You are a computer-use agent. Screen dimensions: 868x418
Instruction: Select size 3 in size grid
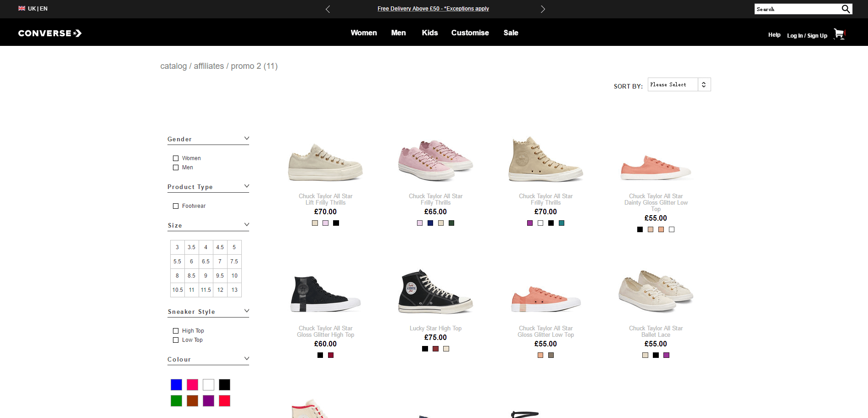(x=178, y=247)
